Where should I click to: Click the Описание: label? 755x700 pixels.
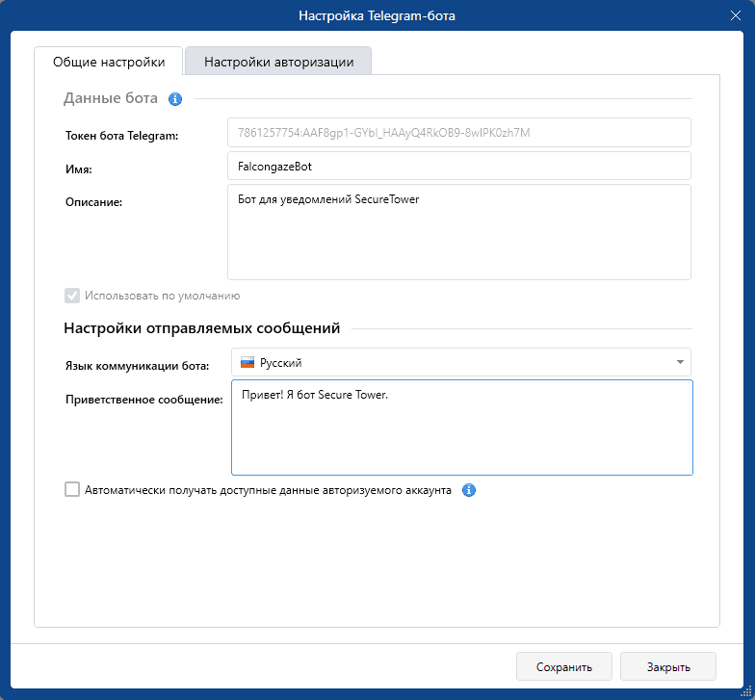(x=94, y=202)
